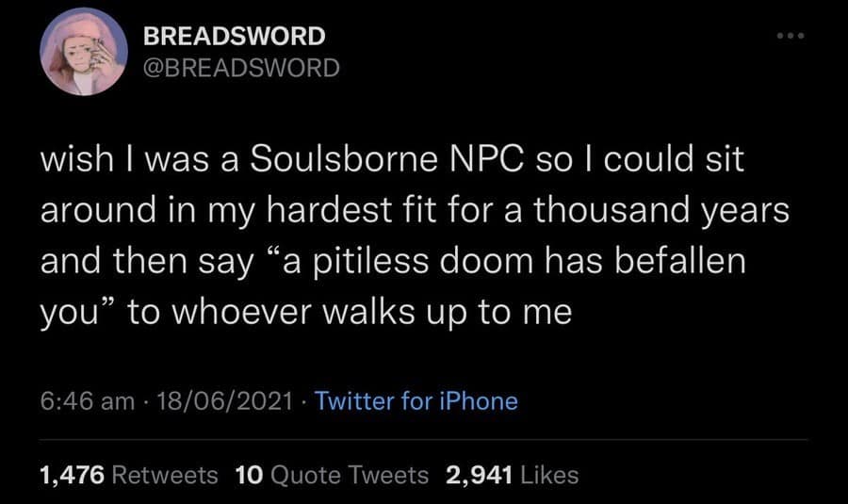
Task: Click the 6:46 am timestamp
Action: (x=87, y=400)
